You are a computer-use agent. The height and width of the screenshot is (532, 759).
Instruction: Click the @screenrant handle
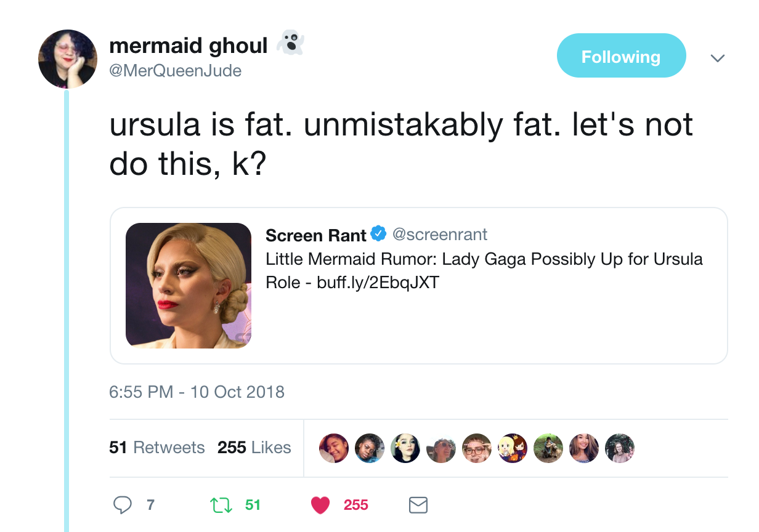[440, 235]
